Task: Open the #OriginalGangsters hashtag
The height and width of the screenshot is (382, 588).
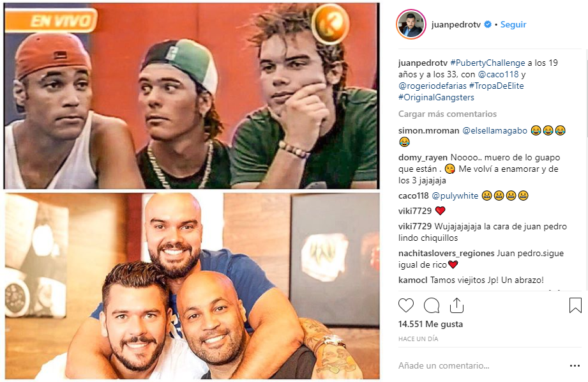Action: [436, 98]
